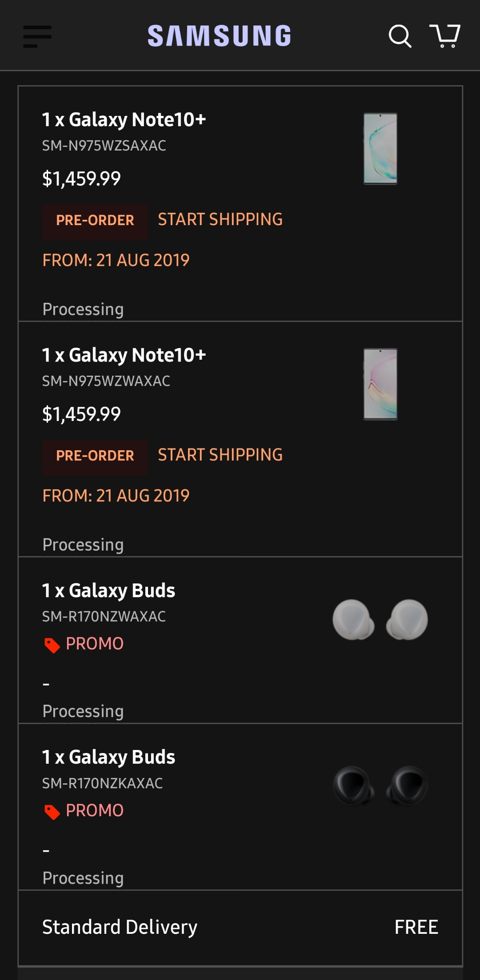
Task: Click the red promo tag on black Galaxy Buds
Action: coord(52,812)
